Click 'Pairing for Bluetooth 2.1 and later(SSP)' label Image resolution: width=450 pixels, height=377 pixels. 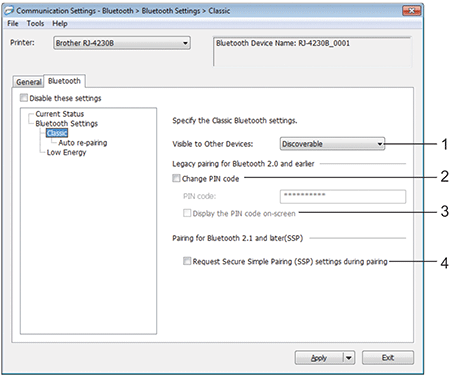pos(237,238)
